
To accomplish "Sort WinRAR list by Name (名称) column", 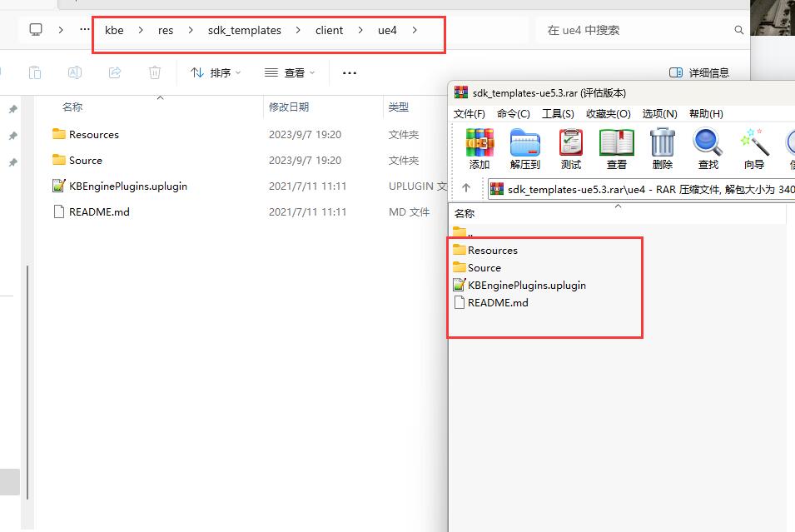I will point(465,213).
